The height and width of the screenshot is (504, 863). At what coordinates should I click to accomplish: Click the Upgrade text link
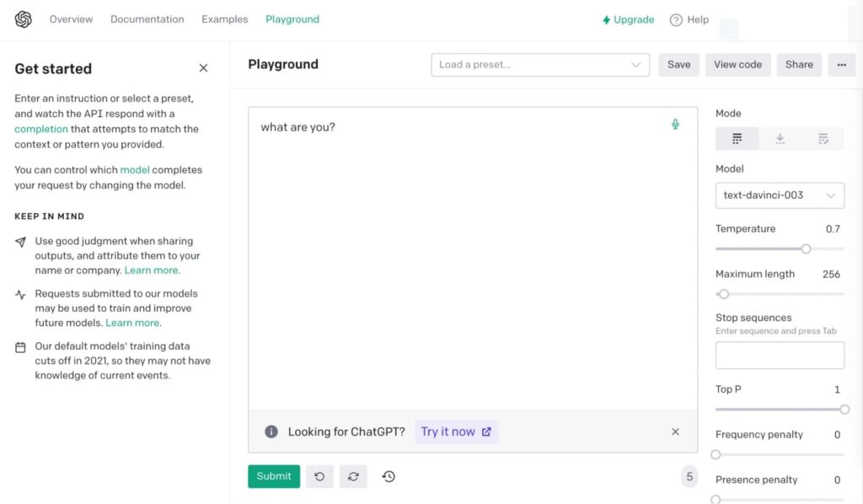pyautogui.click(x=634, y=20)
